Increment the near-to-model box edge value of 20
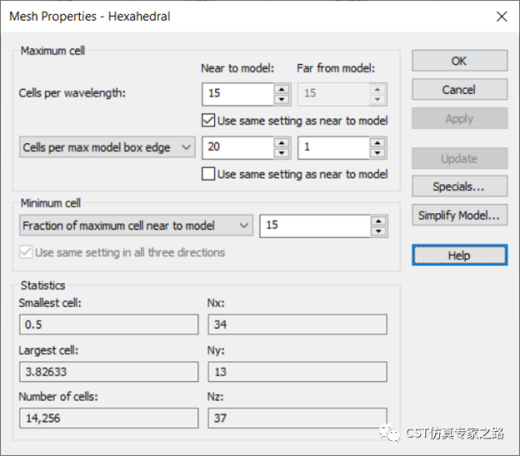The width and height of the screenshot is (520, 457). click(x=282, y=143)
